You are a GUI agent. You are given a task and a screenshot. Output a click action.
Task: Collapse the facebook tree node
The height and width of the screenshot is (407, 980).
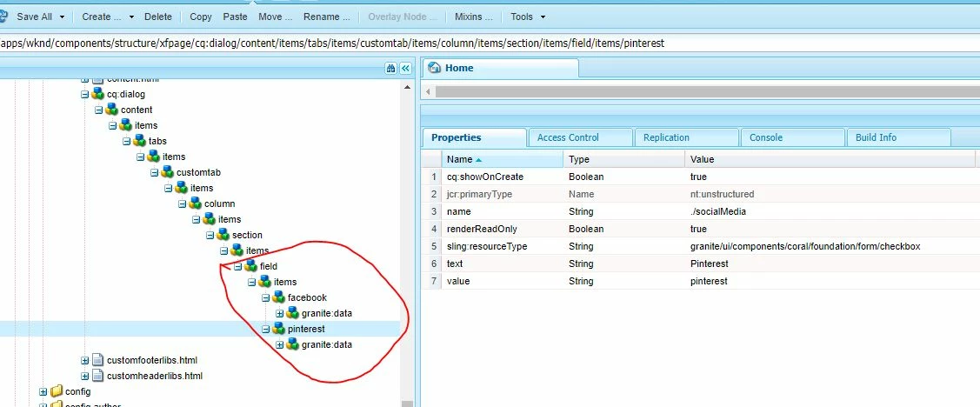coord(265,297)
